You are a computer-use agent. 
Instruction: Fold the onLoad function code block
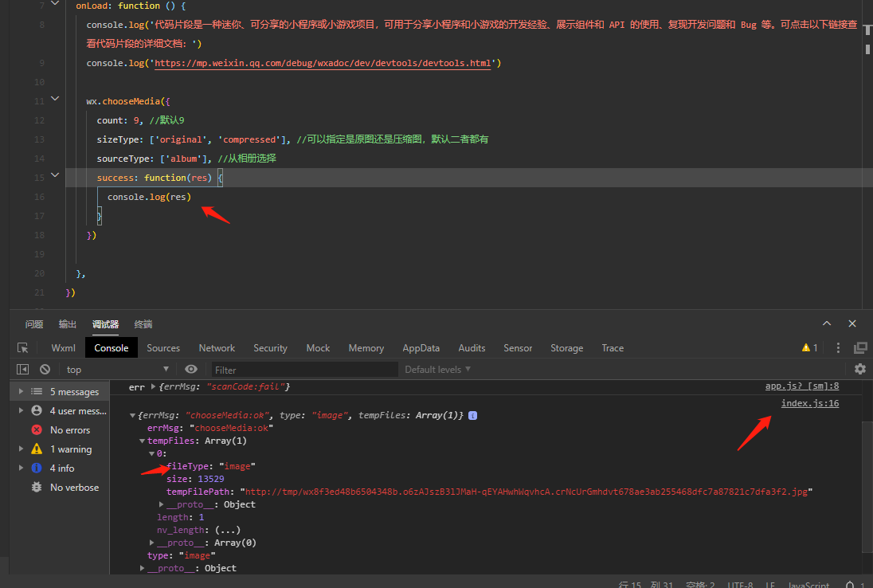click(x=54, y=4)
